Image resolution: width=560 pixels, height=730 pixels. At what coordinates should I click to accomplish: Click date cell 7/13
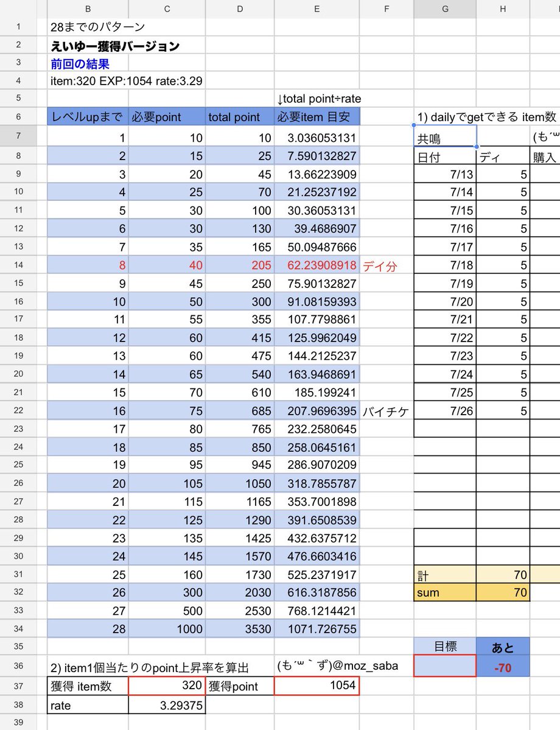coord(445,174)
